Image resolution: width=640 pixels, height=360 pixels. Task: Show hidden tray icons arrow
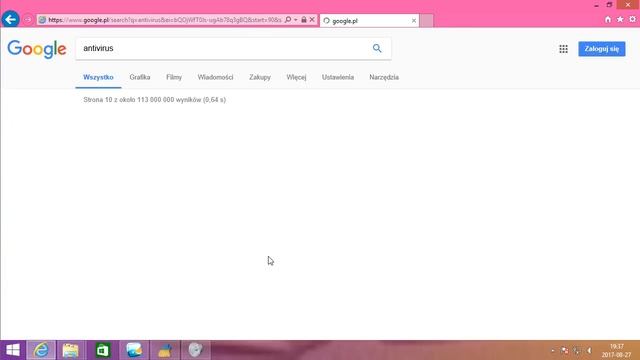click(x=553, y=351)
